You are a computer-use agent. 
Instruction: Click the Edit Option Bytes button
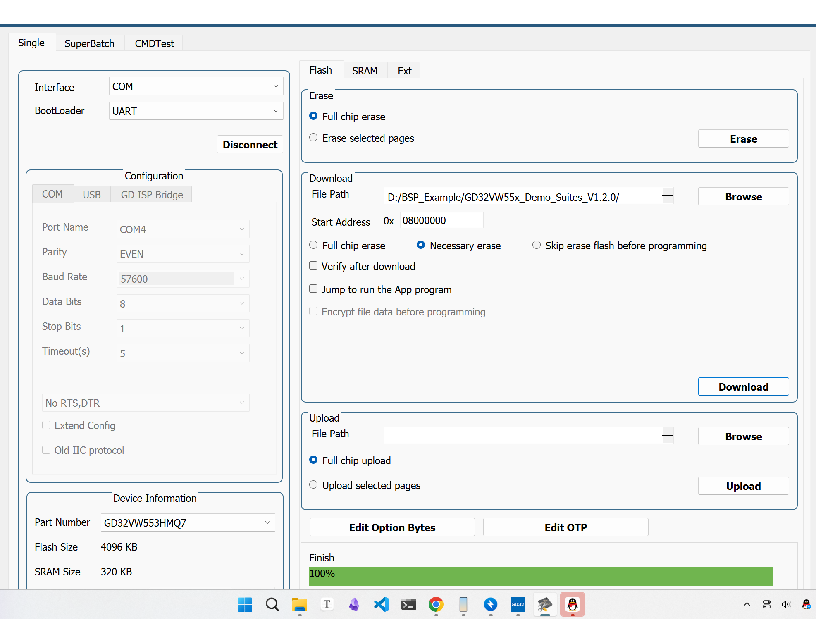pyautogui.click(x=392, y=527)
